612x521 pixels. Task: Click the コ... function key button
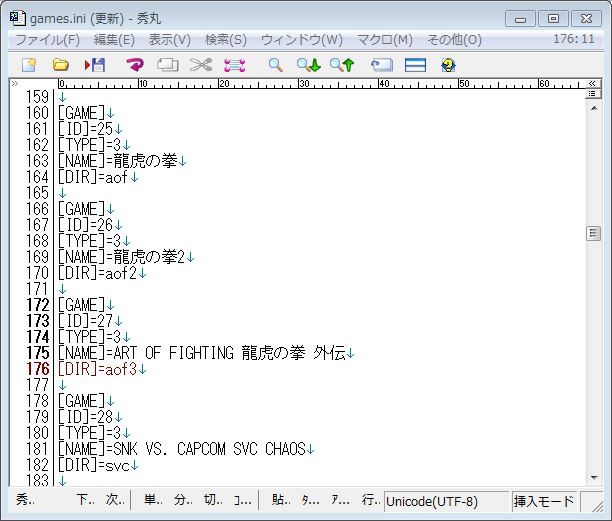tap(243, 500)
